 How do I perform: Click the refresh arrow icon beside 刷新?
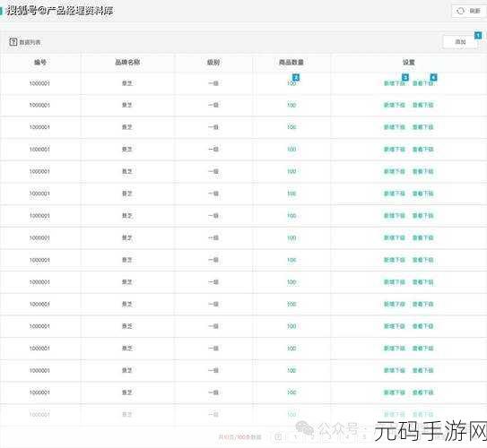point(460,11)
